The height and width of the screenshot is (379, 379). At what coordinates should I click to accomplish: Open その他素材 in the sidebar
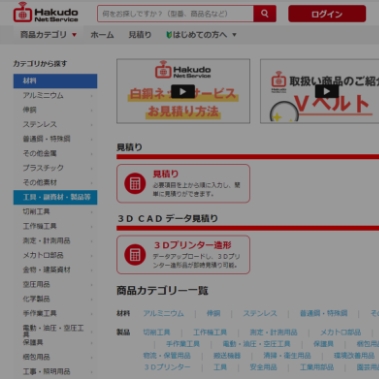click(55, 183)
